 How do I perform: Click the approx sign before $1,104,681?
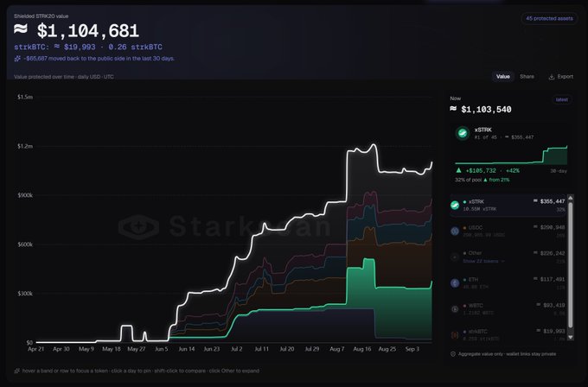pos(21,29)
